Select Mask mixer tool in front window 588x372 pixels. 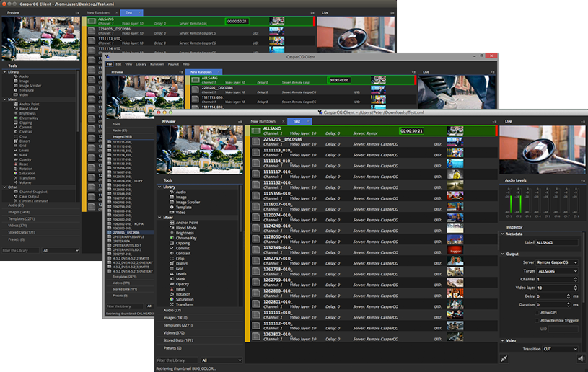177,279
